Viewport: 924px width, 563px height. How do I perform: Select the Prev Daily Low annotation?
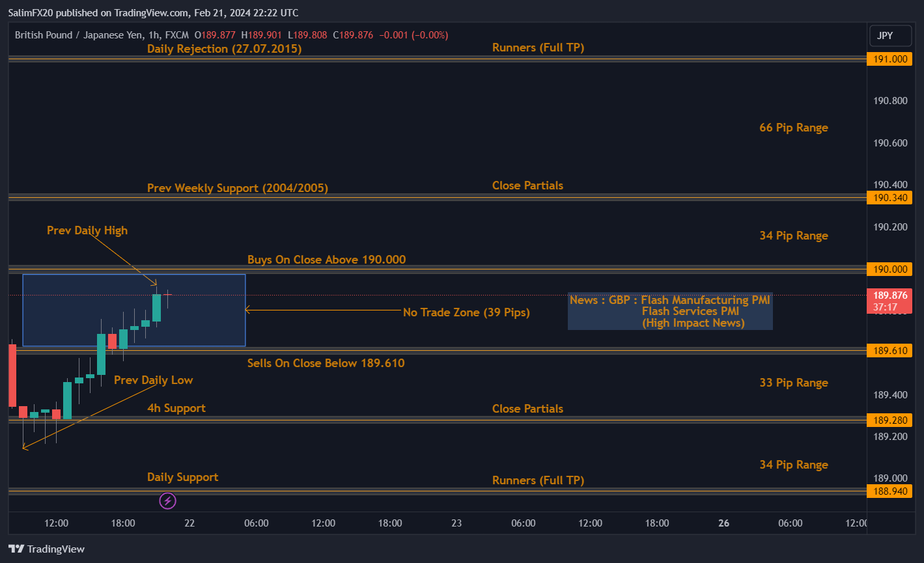tap(153, 380)
